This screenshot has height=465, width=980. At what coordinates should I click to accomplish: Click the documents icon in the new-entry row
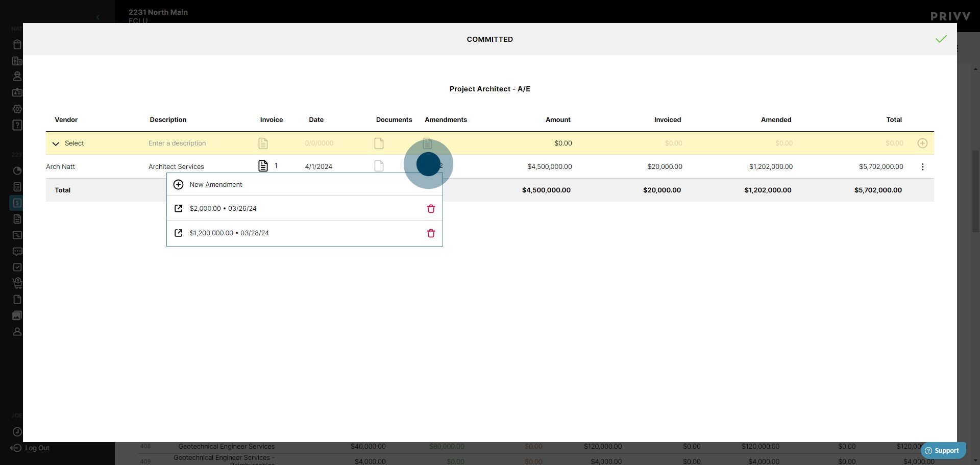click(379, 143)
